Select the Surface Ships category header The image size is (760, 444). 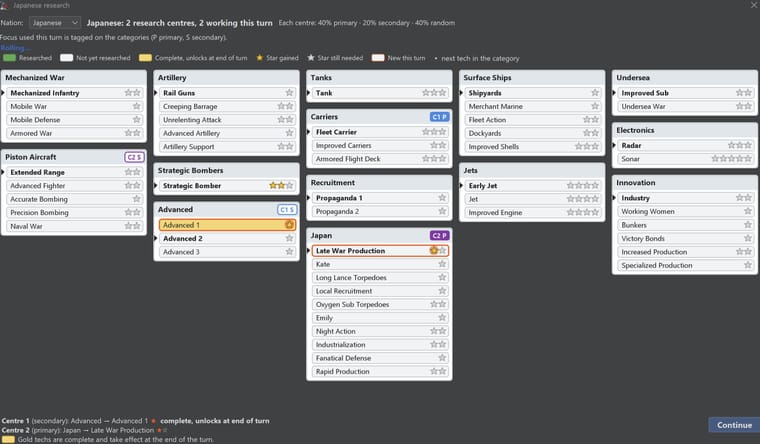532,78
